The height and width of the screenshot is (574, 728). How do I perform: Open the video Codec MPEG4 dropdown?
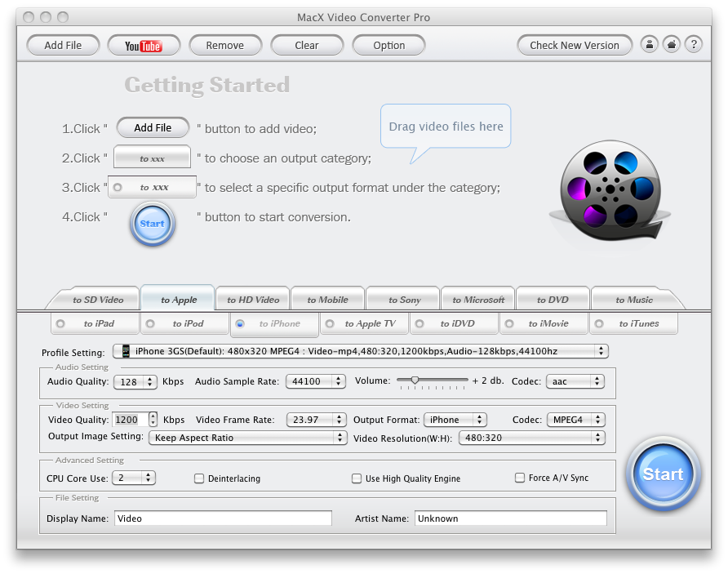576,420
